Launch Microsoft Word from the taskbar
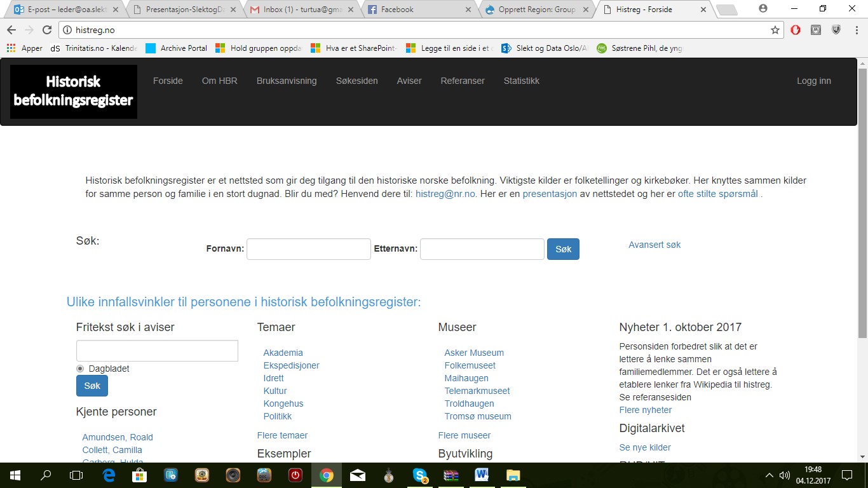 (481, 475)
